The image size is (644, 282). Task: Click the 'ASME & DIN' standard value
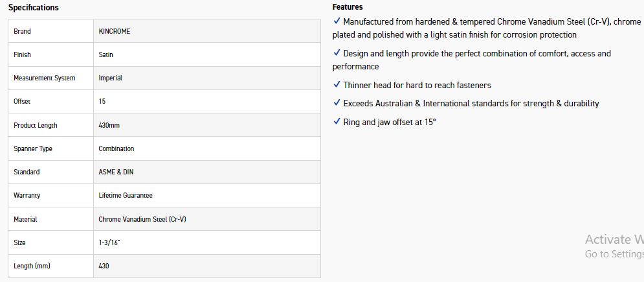115,172
